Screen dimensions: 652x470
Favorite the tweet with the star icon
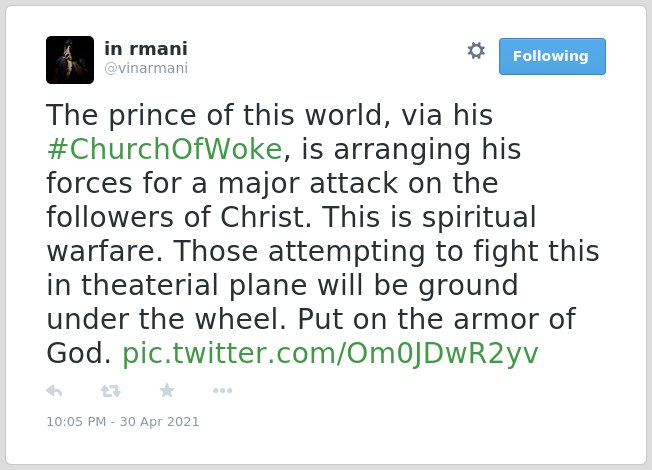pos(167,390)
